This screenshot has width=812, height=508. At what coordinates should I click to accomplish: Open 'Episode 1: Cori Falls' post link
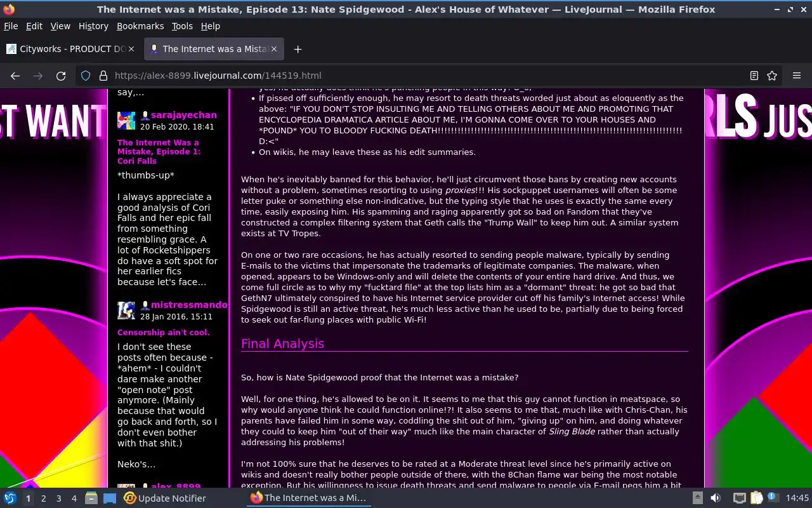coord(159,152)
